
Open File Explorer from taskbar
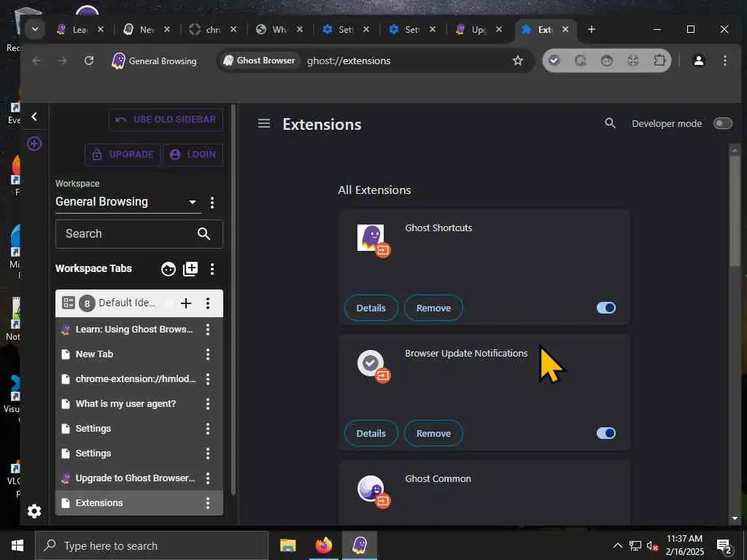[x=287, y=545]
